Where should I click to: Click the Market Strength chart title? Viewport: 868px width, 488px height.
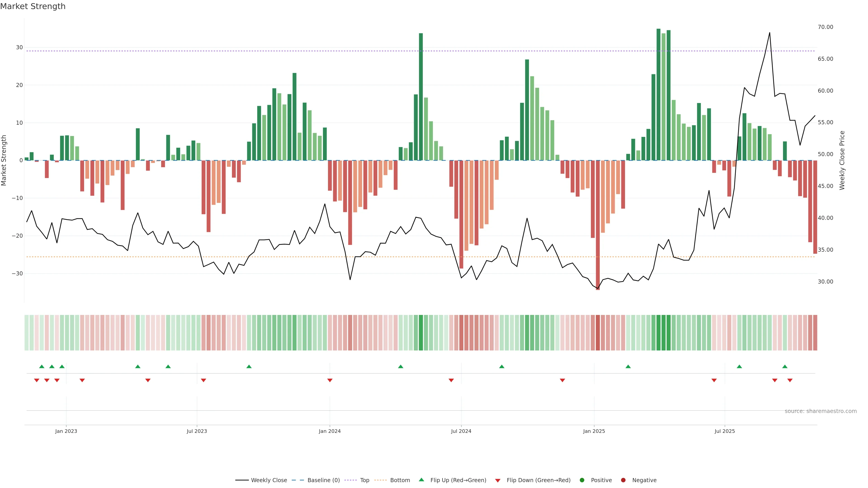[x=33, y=6]
